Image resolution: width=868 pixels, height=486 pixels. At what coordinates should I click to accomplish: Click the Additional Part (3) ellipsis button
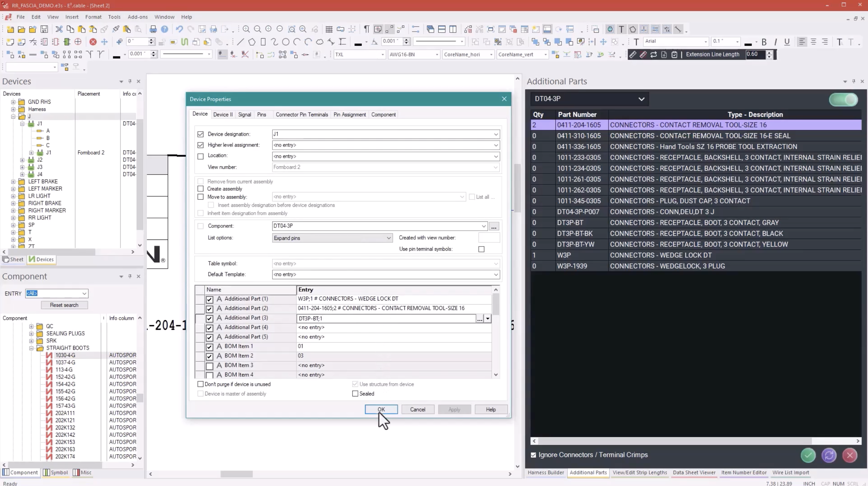coord(479,319)
